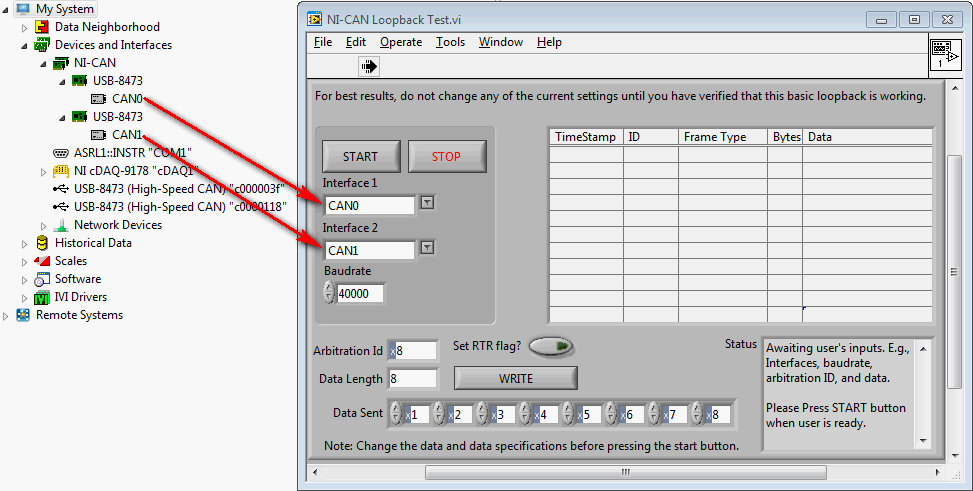Select the IVI Drivers icon
The height and width of the screenshot is (491, 973).
(42, 297)
